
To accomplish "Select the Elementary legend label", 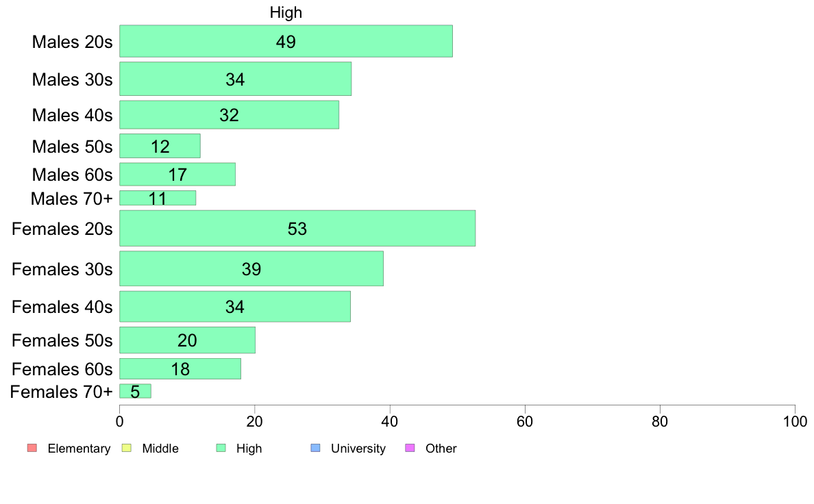I will (79, 449).
